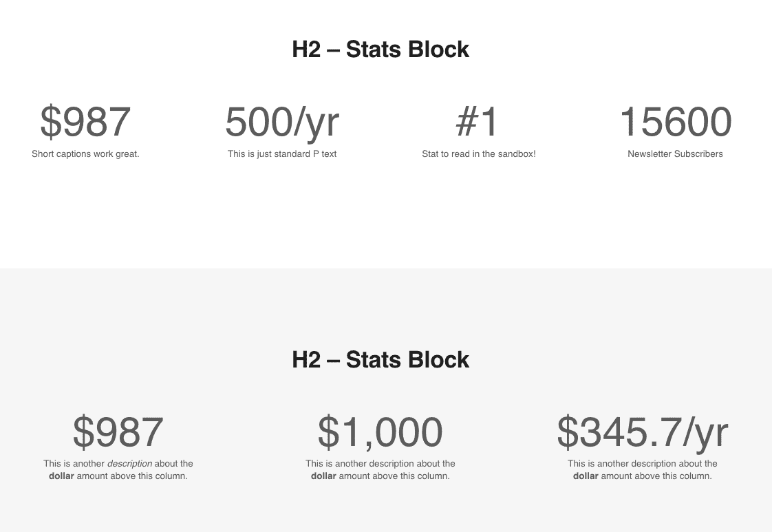Click 'amount above this column.' text under gray-section $987
The image size is (772, 532).
tap(132, 476)
